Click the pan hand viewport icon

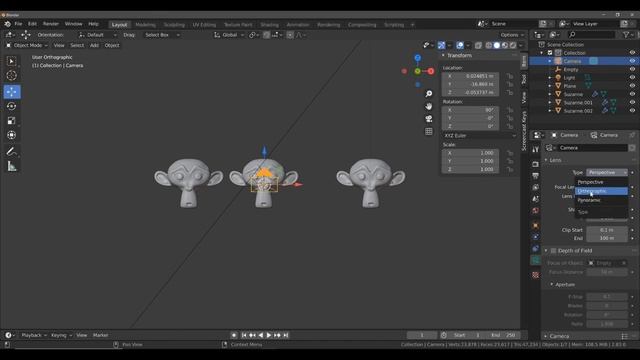[429, 106]
